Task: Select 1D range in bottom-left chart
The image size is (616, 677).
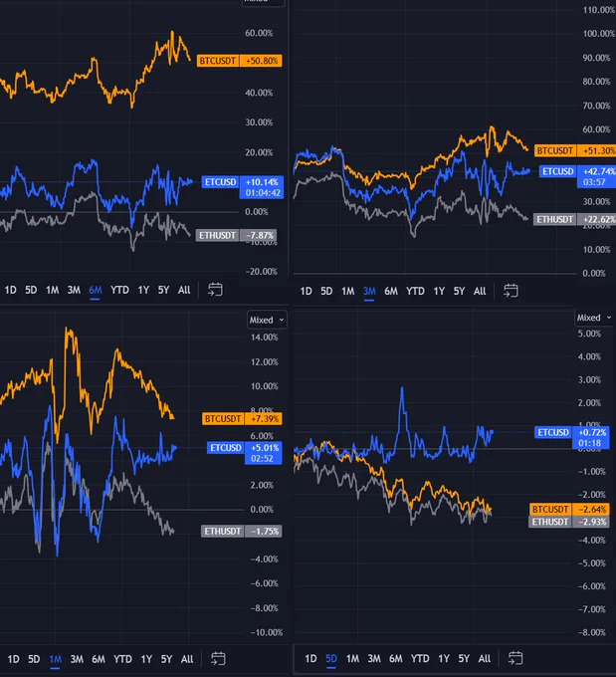Action: click(x=14, y=659)
